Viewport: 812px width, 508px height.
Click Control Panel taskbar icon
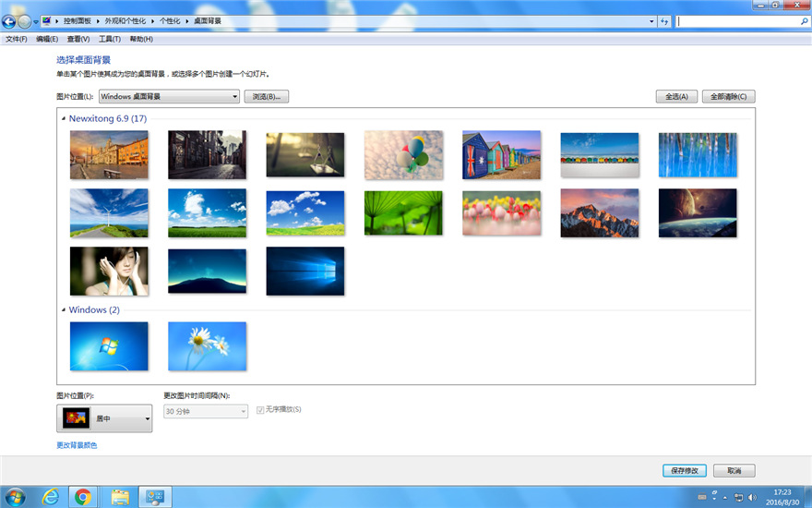(x=155, y=498)
